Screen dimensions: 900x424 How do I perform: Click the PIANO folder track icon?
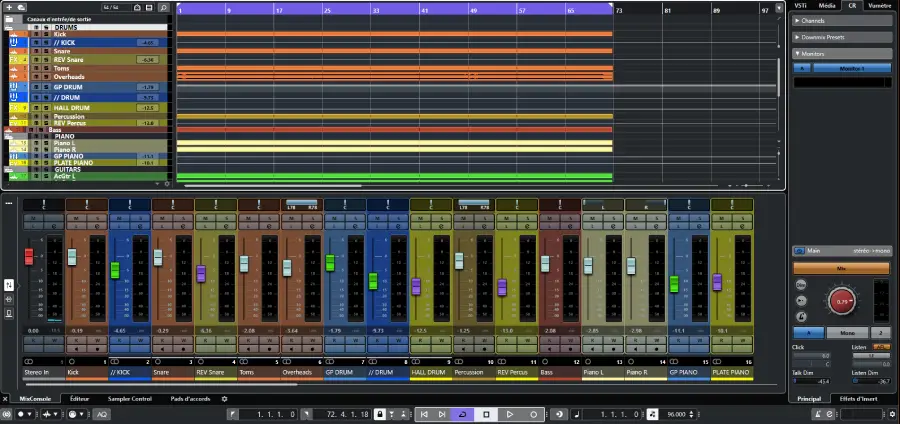9,137
